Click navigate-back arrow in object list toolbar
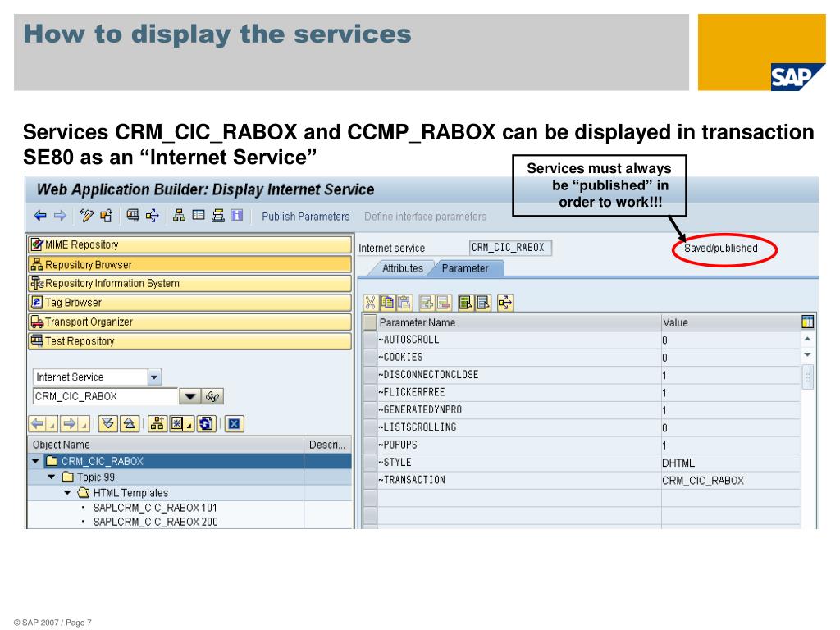This screenshot has height=630, width=840. pos(38,424)
